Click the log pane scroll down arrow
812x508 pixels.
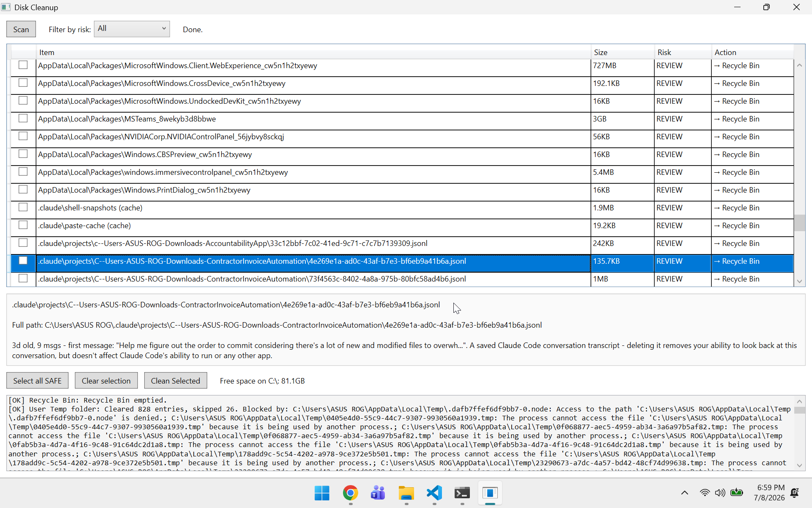click(799, 465)
